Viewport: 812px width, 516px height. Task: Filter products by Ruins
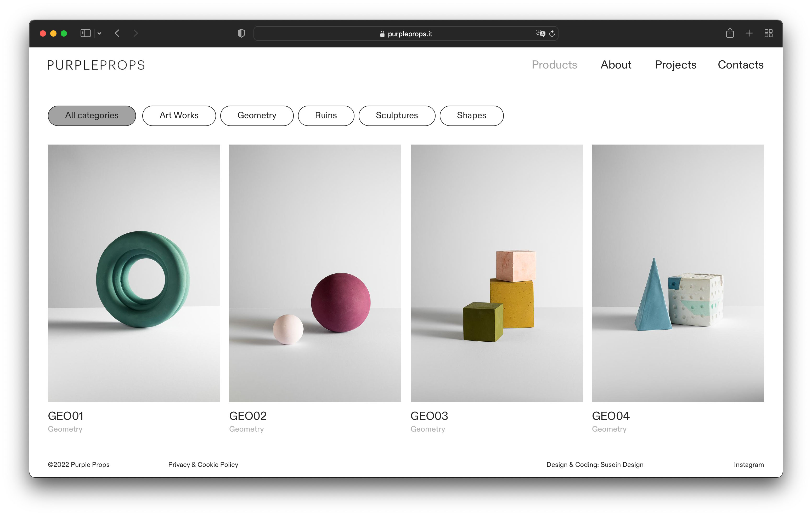pos(326,116)
